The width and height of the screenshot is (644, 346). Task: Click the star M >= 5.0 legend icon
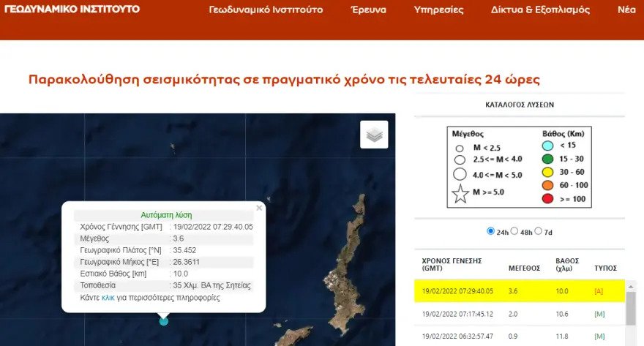click(460, 194)
